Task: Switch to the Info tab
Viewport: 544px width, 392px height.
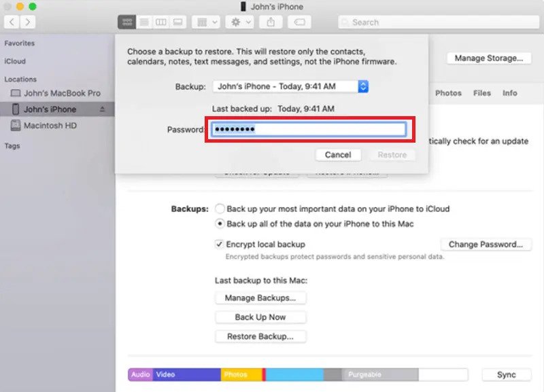Action: tap(509, 93)
